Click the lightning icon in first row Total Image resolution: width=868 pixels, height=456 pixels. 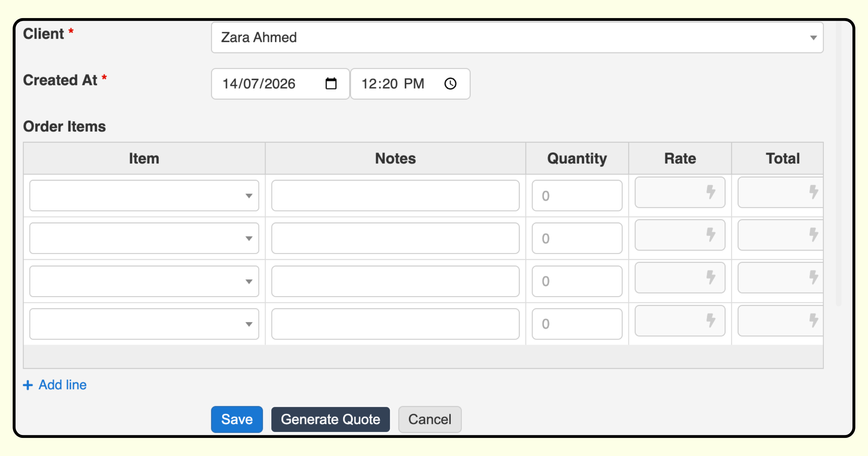pyautogui.click(x=814, y=192)
